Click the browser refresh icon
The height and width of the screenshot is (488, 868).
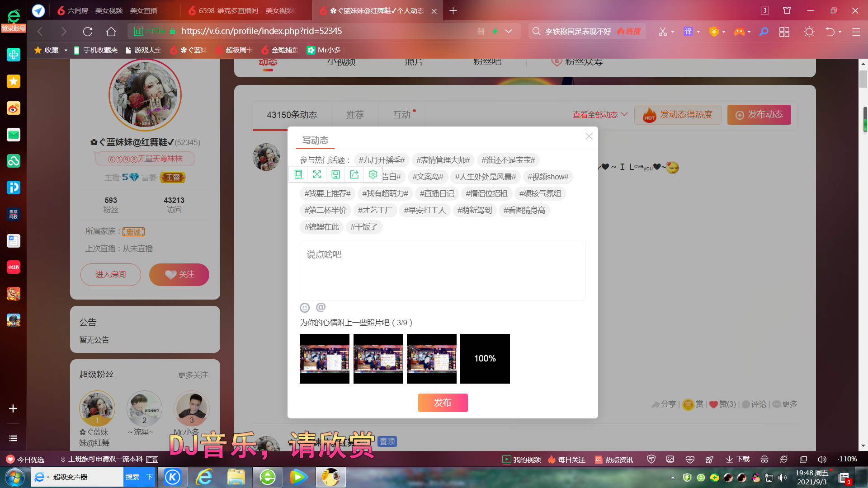88,31
